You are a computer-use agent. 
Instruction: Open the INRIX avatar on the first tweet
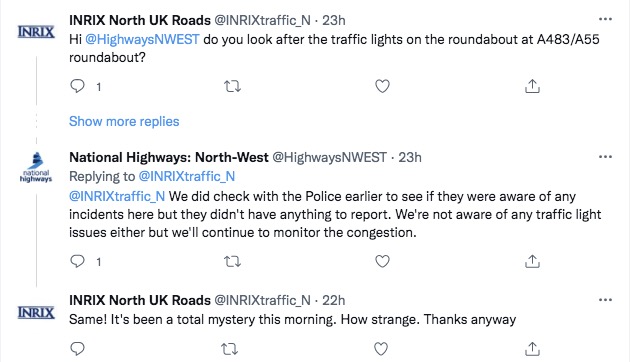(x=36, y=32)
